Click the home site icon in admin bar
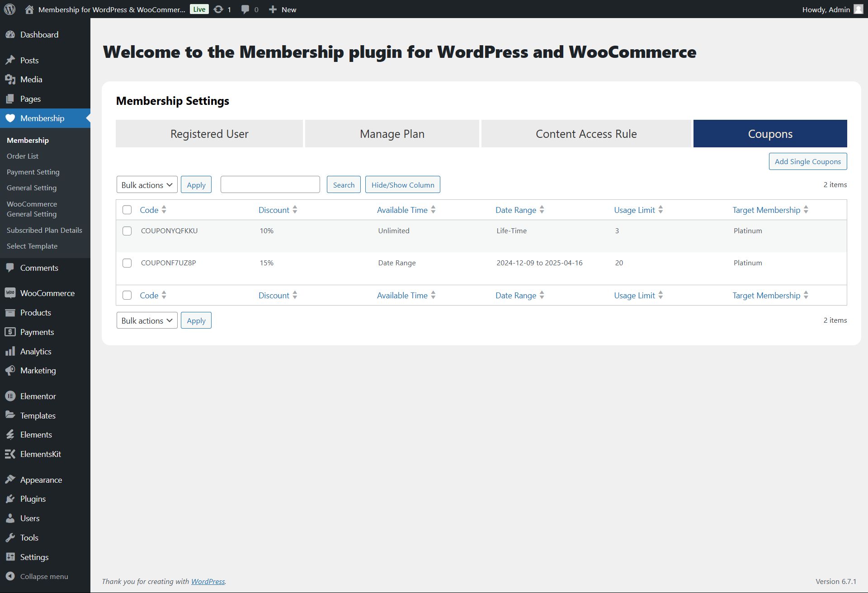This screenshot has height=593, width=868. [29, 9]
